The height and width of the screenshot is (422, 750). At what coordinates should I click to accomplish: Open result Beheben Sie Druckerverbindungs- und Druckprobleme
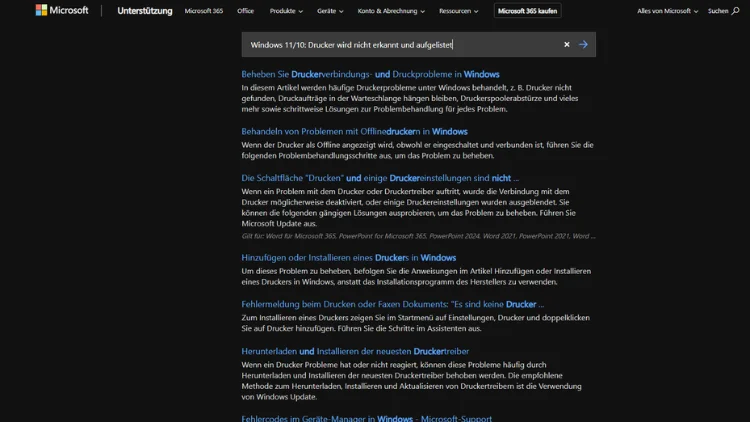pos(370,74)
